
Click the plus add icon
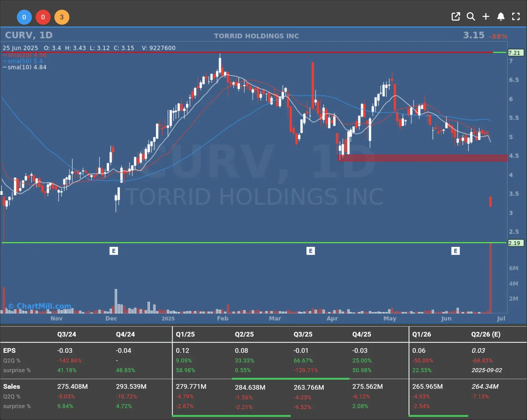click(486, 17)
